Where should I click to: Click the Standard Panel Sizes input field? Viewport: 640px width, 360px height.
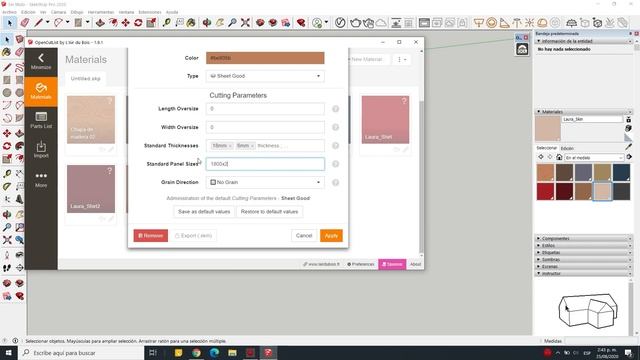265,164
